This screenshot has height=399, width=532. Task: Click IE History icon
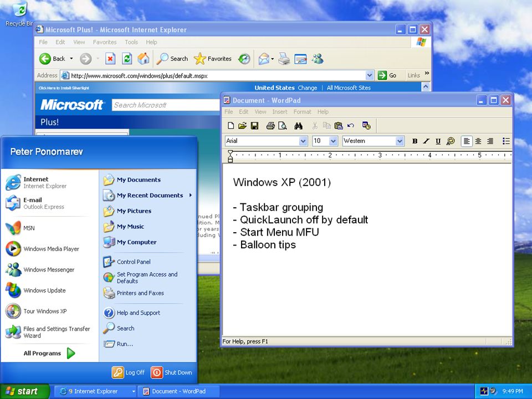(x=244, y=59)
